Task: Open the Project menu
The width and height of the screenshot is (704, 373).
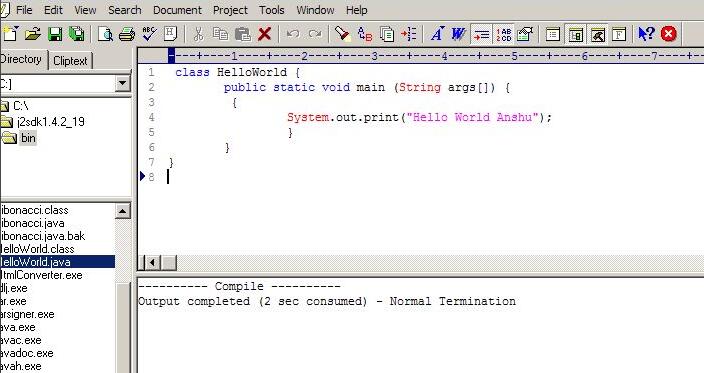Action: [230, 10]
